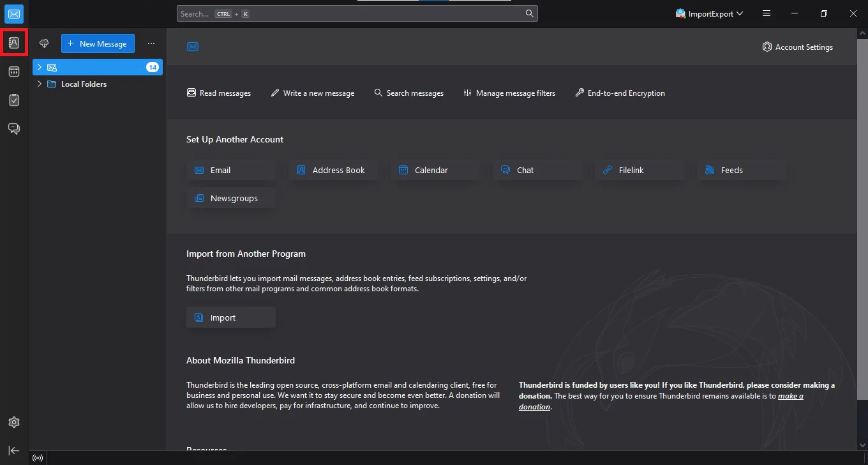Open the Calendar space in sidebar
868x465 pixels.
coord(14,72)
